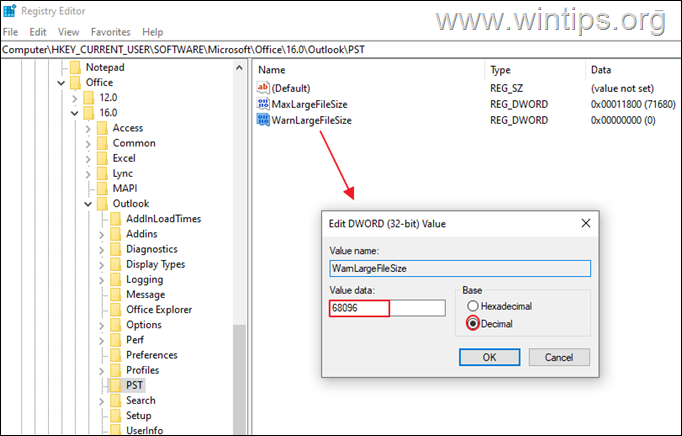Collapse the Outlook key
This screenshot has height=436, width=682.
(88, 204)
